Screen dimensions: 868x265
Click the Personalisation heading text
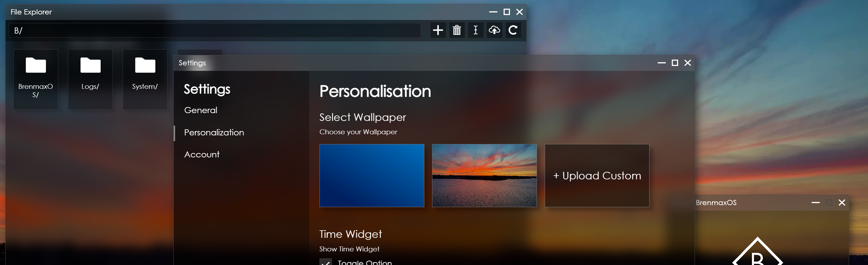point(375,91)
